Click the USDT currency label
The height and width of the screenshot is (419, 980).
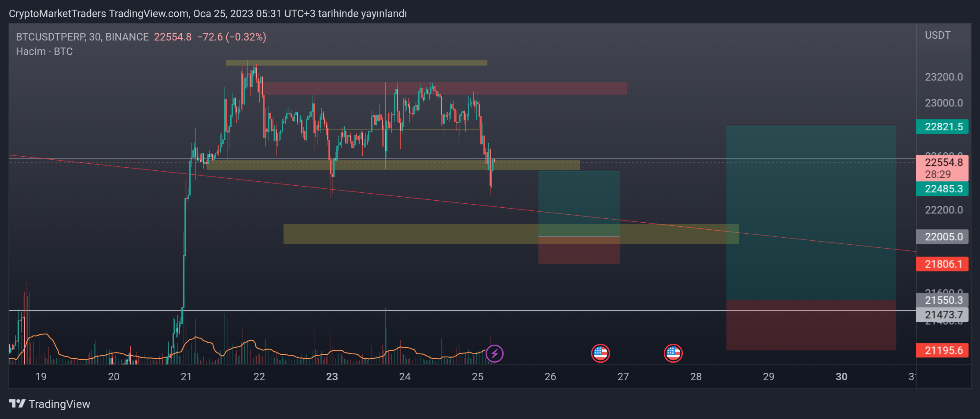click(938, 35)
